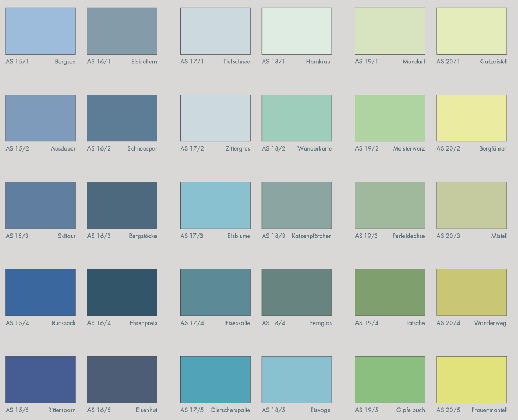The image size is (518, 420).
Task: Pick the Ehrenpreis swatch AS 16/4
Action: coord(122,292)
